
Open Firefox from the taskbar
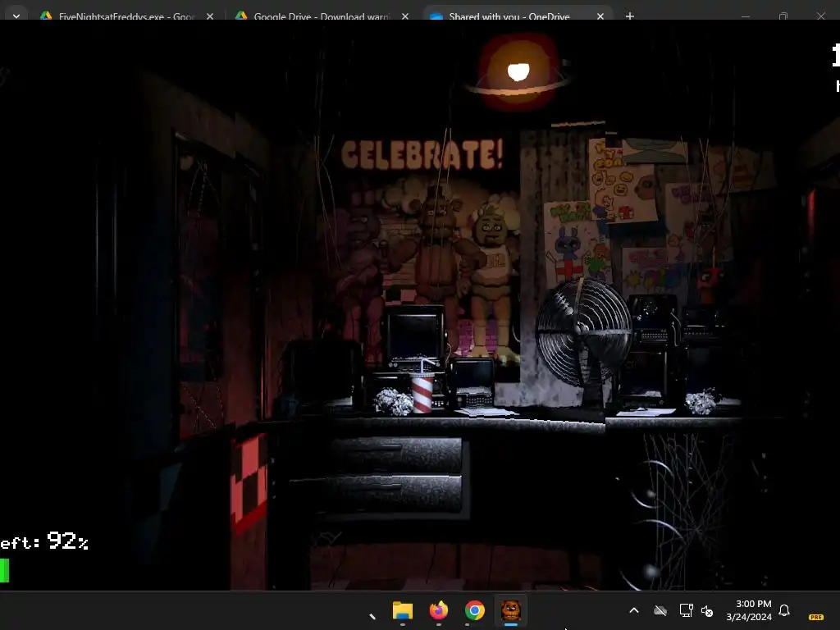[439, 610]
